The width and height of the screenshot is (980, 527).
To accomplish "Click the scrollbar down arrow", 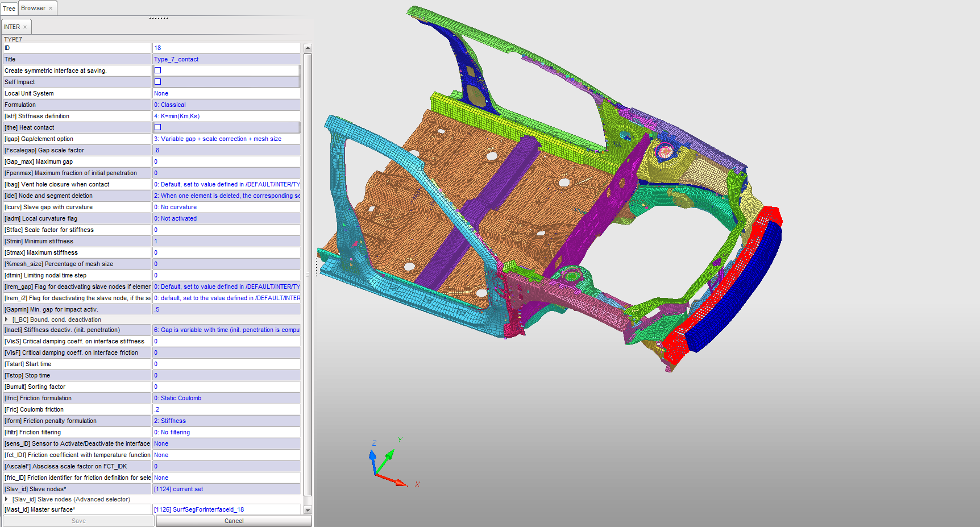I will coord(308,510).
